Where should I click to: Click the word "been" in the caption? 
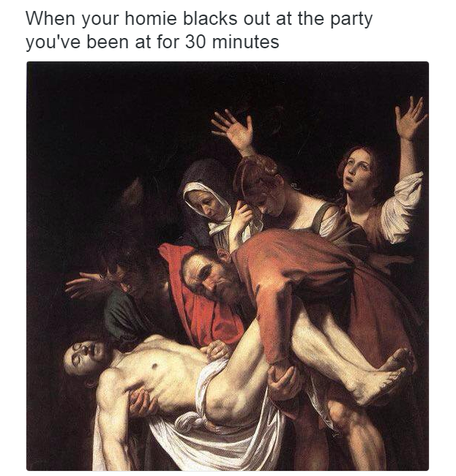[x=108, y=42]
